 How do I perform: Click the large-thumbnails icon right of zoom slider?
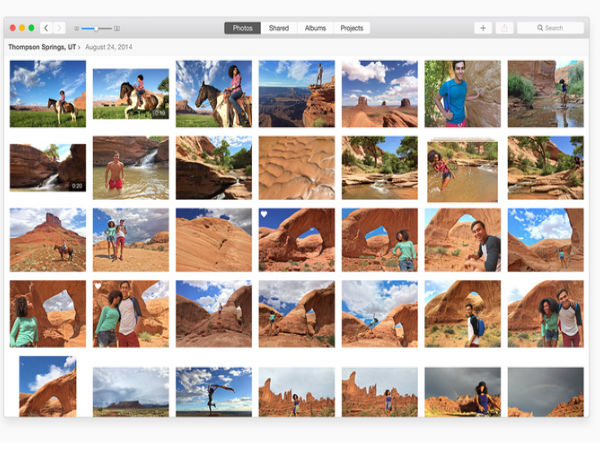117,28
